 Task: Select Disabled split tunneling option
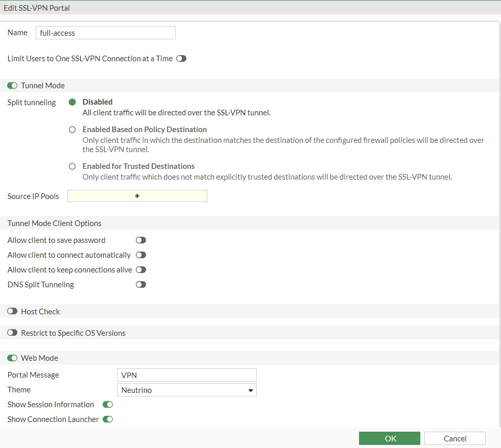coord(72,102)
